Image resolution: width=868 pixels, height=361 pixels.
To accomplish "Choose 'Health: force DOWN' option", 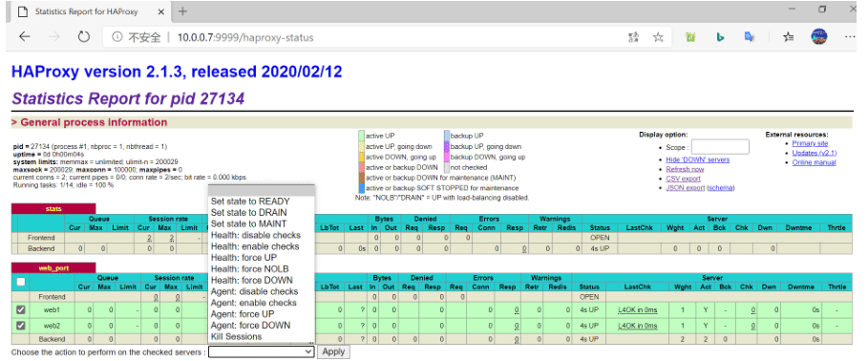I will pyautogui.click(x=252, y=280).
